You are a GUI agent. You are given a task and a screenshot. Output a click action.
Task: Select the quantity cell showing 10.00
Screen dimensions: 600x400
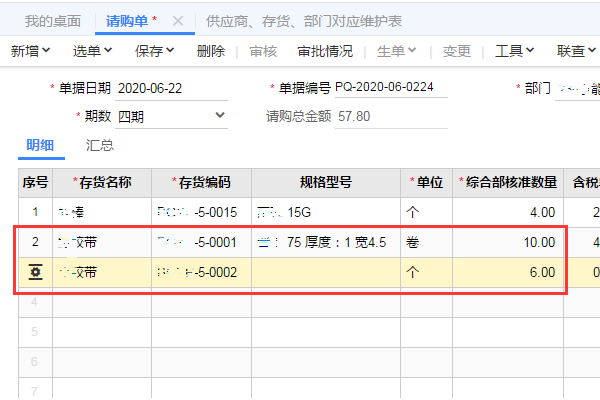[508, 242]
